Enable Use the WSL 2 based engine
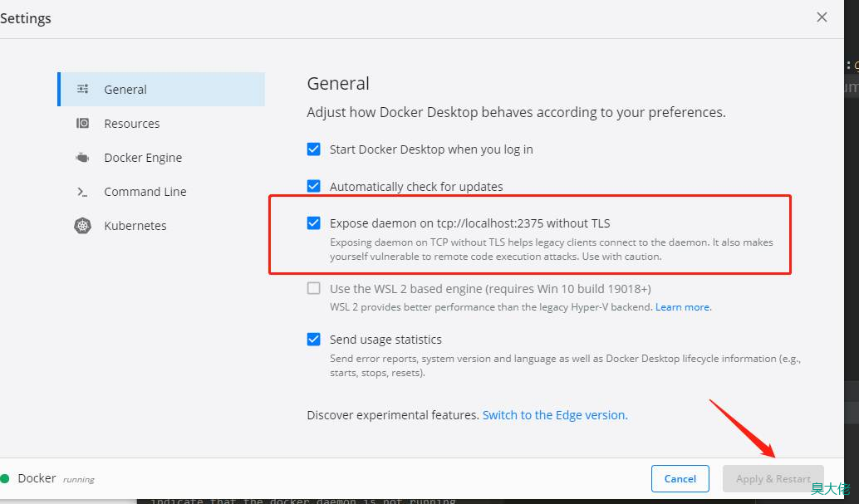 (x=313, y=288)
